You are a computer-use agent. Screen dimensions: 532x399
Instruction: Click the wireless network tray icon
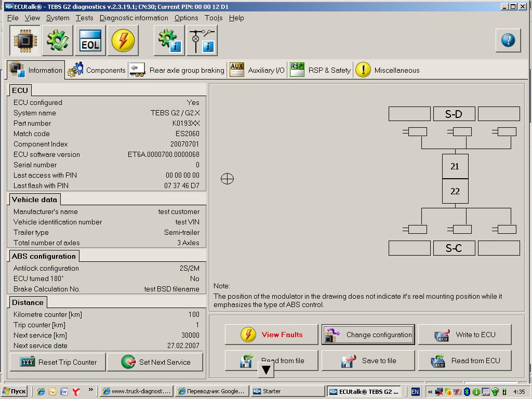click(495, 392)
